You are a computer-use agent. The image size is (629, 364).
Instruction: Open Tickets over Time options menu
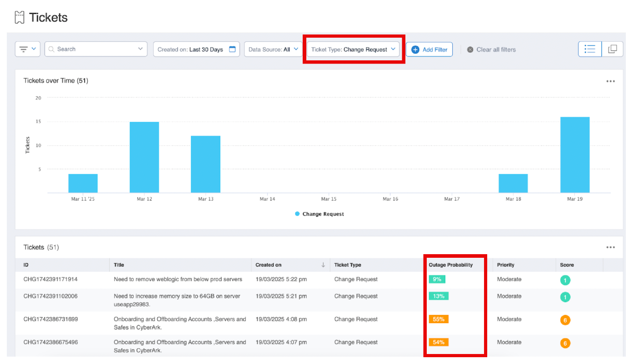610,81
